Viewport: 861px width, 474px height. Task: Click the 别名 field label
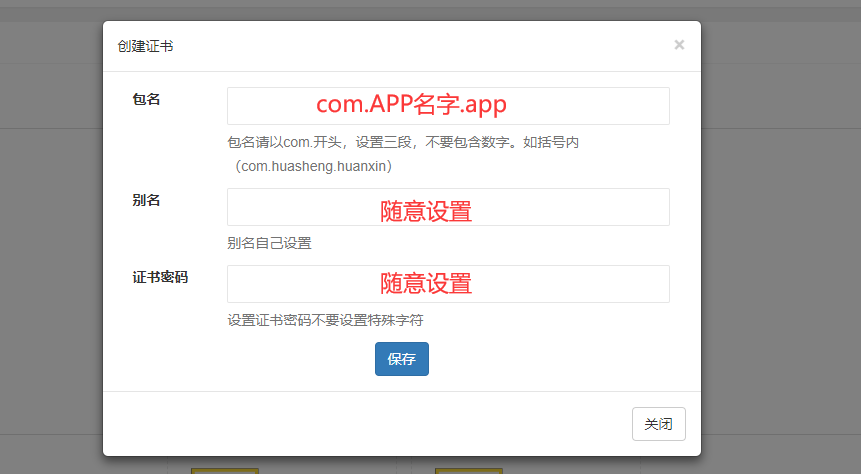(146, 200)
